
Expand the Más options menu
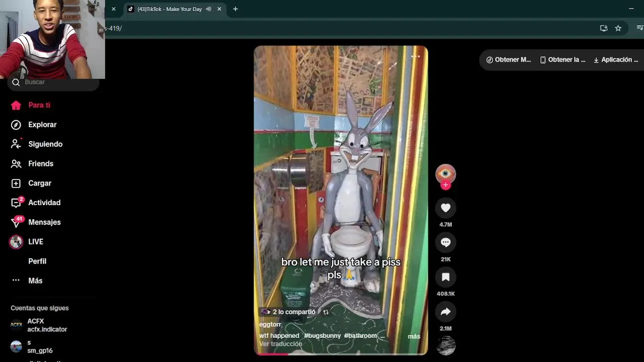click(28, 281)
